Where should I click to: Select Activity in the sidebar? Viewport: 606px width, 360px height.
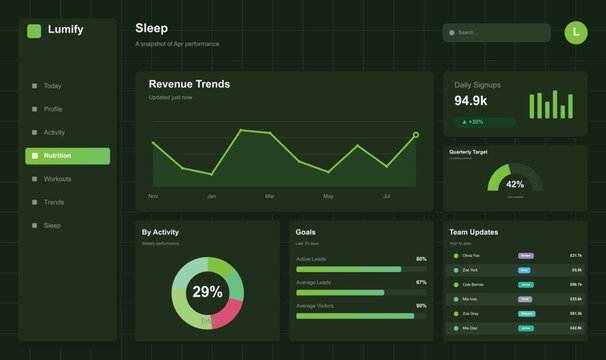(x=68, y=132)
